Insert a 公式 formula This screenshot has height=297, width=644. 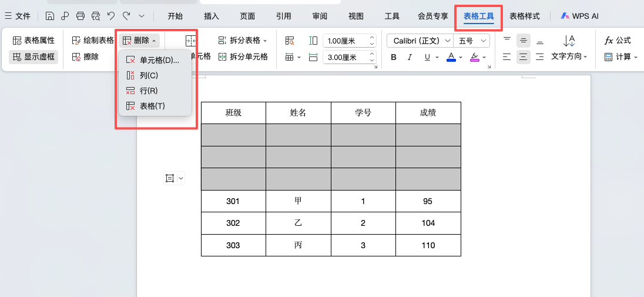pos(618,41)
